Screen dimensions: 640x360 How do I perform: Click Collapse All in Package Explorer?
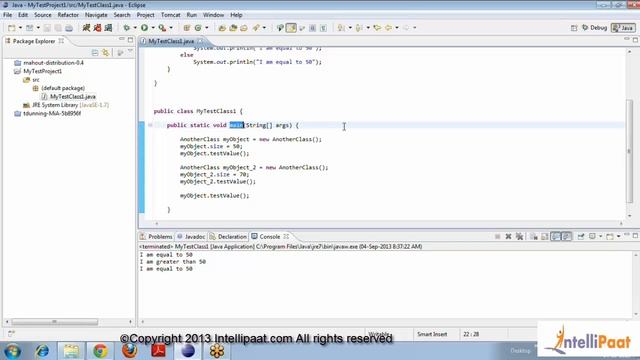click(95, 53)
